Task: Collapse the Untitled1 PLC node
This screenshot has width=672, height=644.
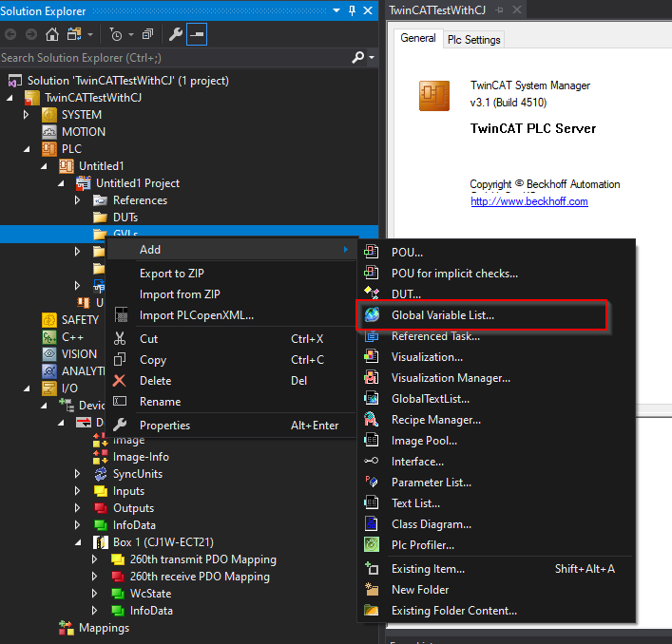Action: [x=44, y=166]
